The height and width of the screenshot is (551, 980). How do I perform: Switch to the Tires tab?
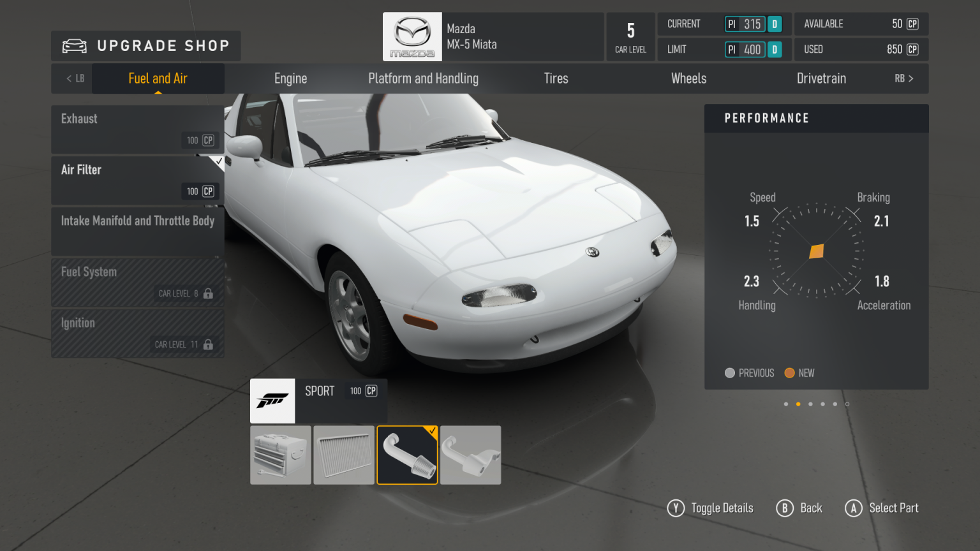pos(556,78)
